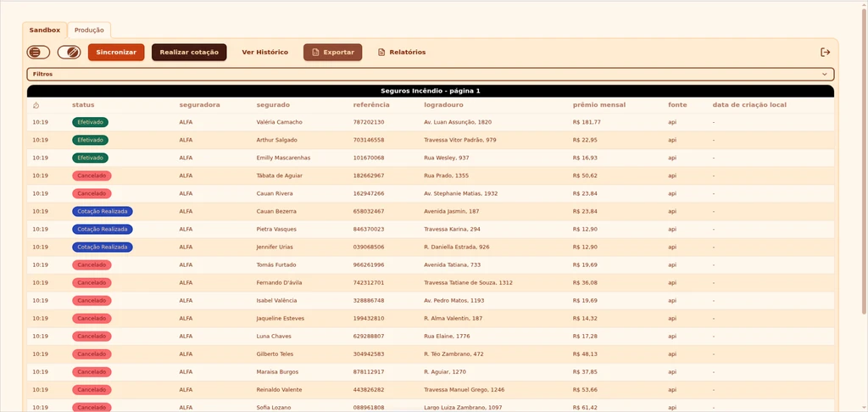This screenshot has height=412, width=868.
Task: Click address R. Téo Zambrano, 472
Action: point(454,354)
